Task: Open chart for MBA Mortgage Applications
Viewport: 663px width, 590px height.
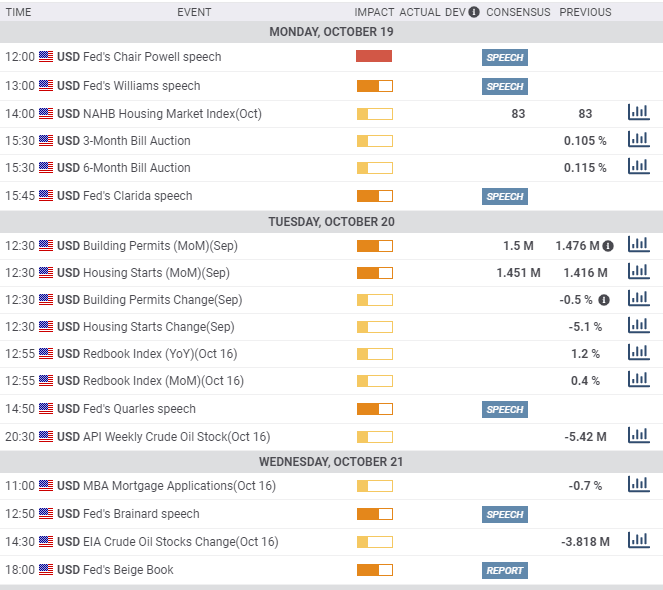Action: click(638, 485)
